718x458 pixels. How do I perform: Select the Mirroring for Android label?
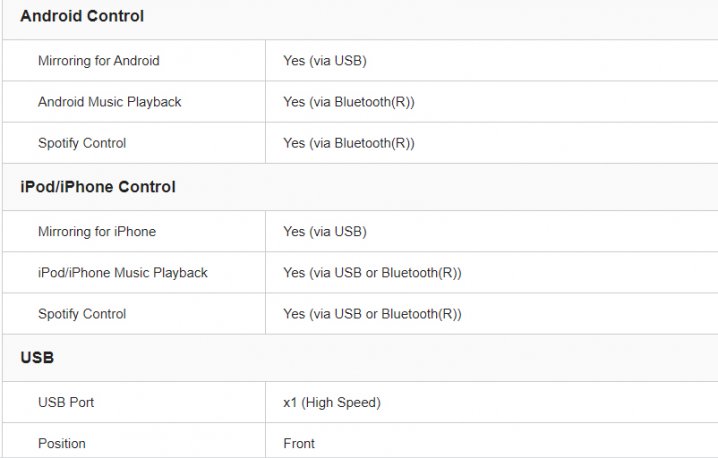pos(99,60)
